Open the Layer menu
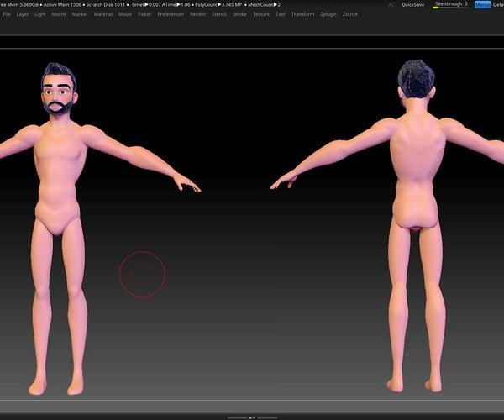Viewport: 504px width, 420px height. tap(23, 14)
